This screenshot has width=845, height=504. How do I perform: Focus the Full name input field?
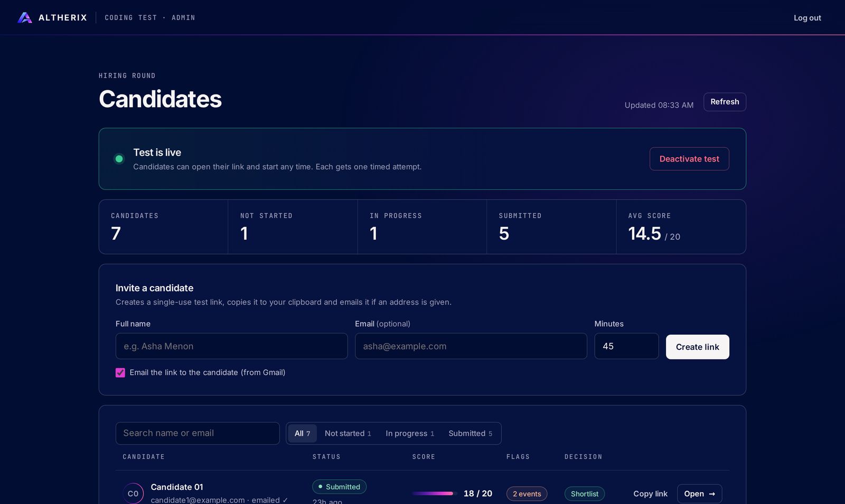(x=231, y=346)
